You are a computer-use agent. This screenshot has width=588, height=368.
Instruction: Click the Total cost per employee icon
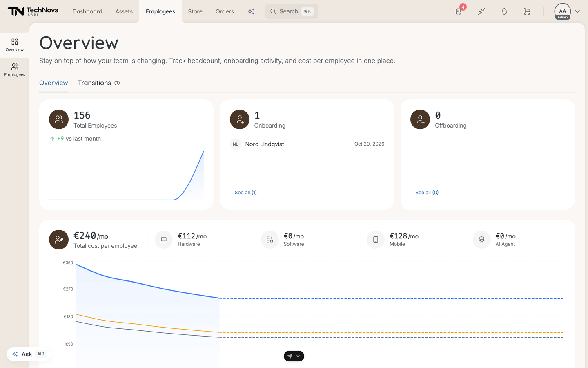59,240
